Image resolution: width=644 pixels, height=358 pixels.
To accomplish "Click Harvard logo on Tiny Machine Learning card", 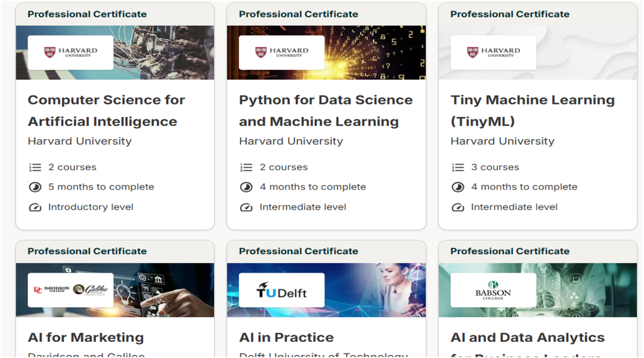I will [493, 53].
